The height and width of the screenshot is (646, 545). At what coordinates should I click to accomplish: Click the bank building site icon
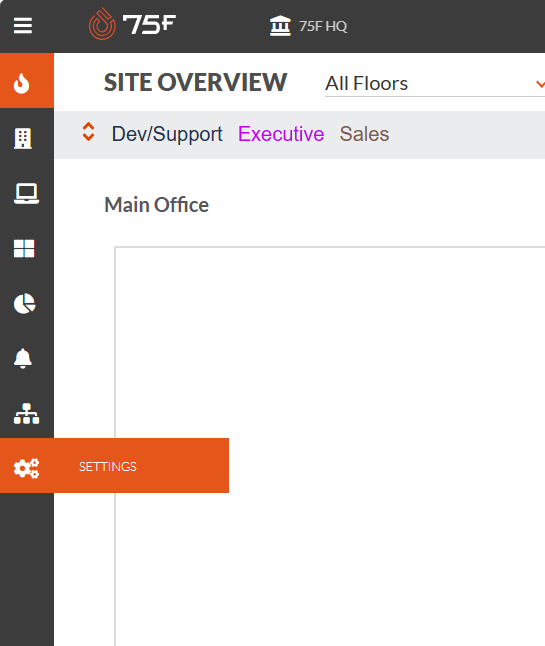280,26
